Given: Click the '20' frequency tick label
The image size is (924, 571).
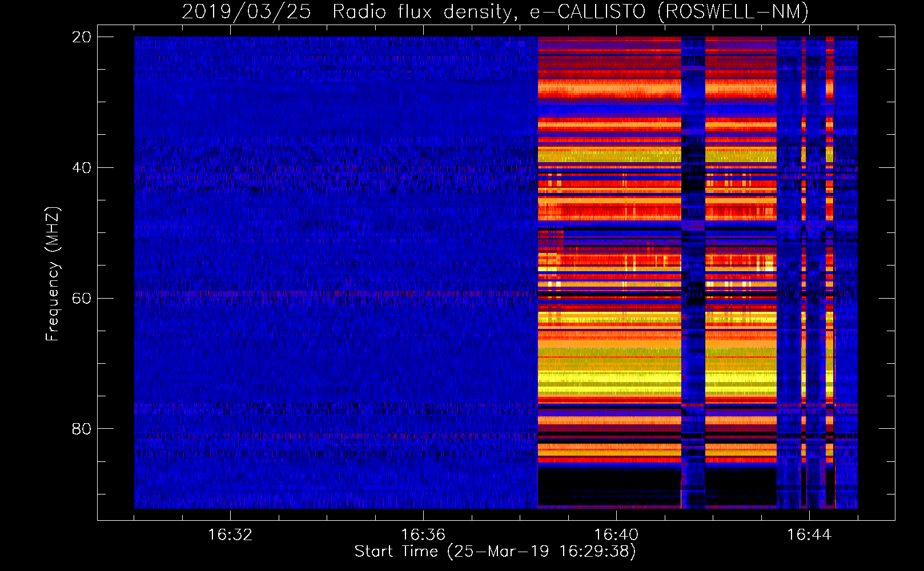Looking at the screenshot, I should (82, 37).
